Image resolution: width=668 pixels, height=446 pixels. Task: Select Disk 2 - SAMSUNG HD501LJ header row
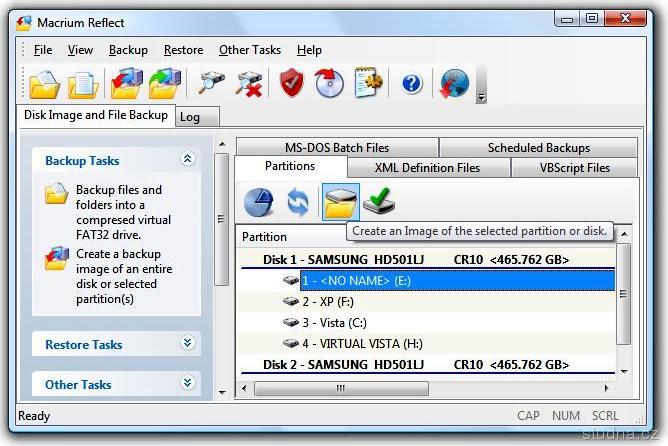tap(426, 365)
